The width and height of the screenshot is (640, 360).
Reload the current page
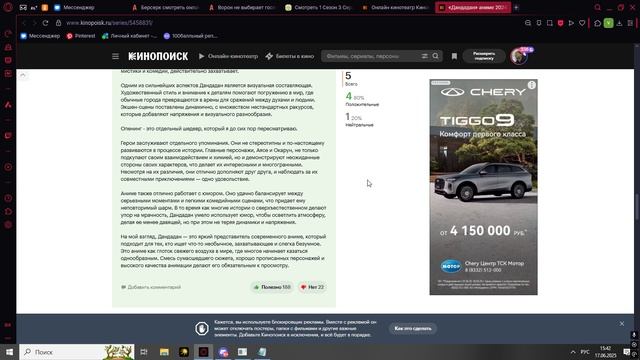[45, 23]
